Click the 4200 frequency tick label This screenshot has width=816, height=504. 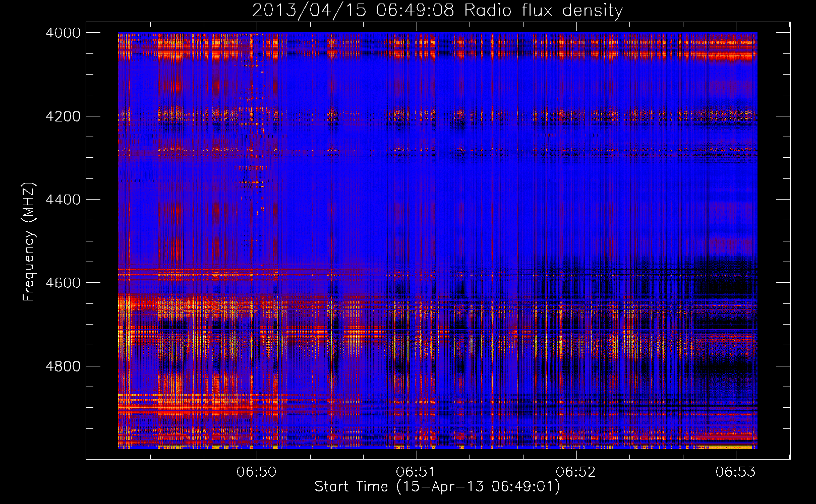[63, 116]
